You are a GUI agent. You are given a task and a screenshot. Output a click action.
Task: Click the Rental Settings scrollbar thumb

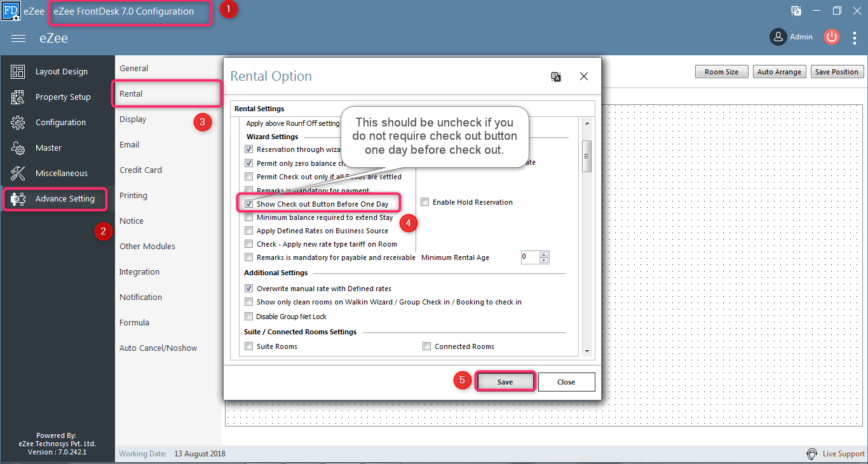[587, 156]
